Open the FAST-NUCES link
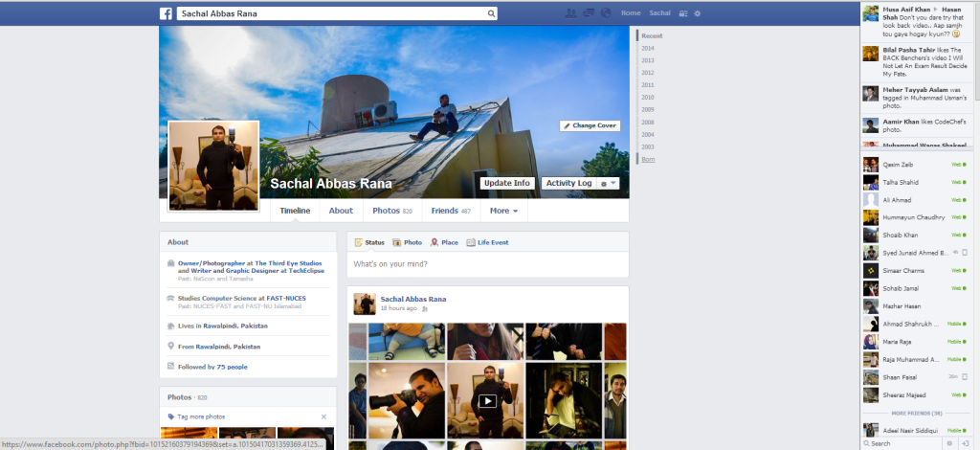 click(x=286, y=299)
